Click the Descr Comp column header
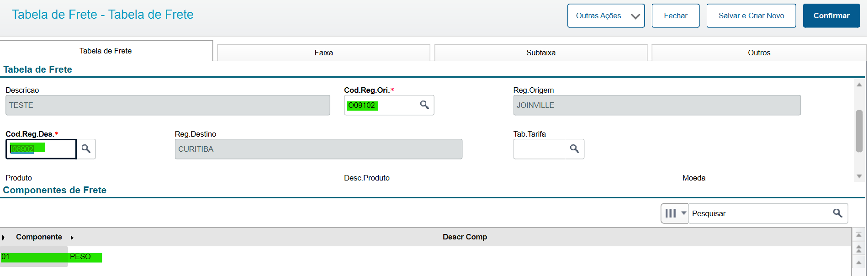 465,237
